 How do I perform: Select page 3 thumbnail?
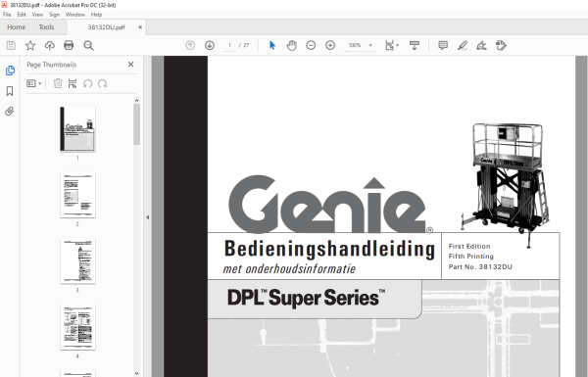point(77,260)
